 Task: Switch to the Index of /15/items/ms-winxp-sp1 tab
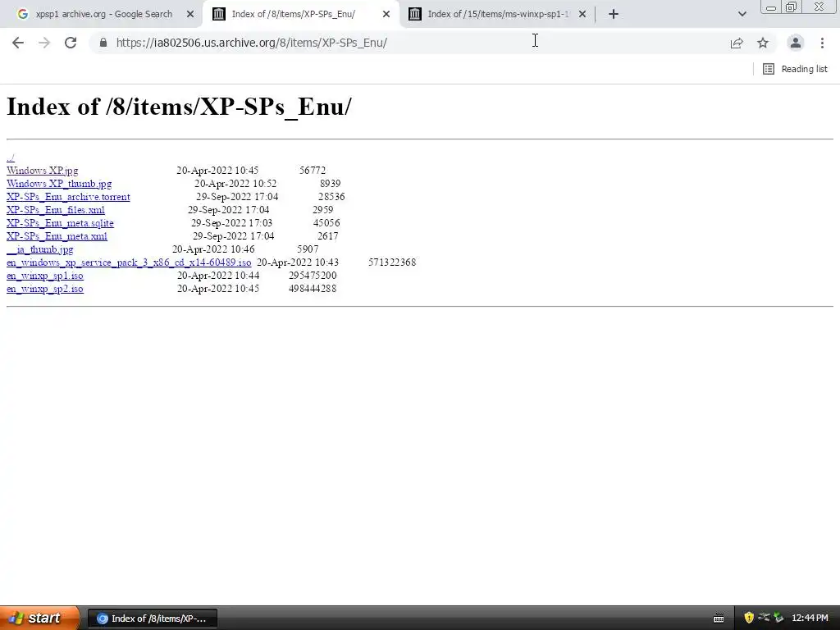click(x=498, y=15)
